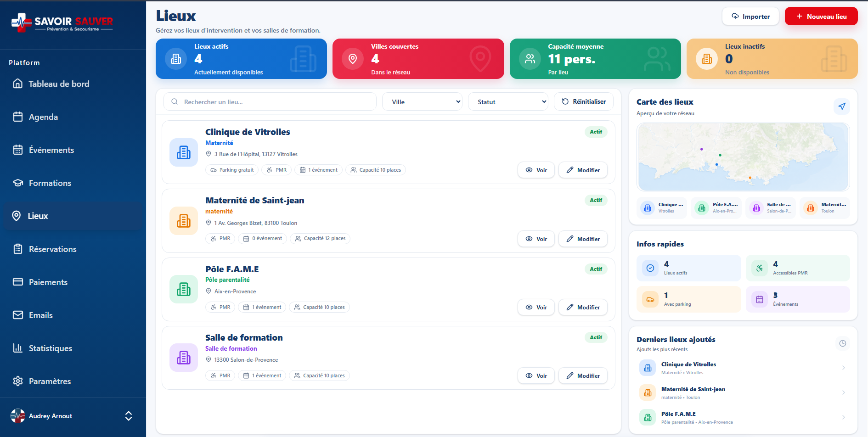Click clock icon in Derniers lieux ajoutés
Viewport: 868px width, 437px height.
[x=843, y=343]
